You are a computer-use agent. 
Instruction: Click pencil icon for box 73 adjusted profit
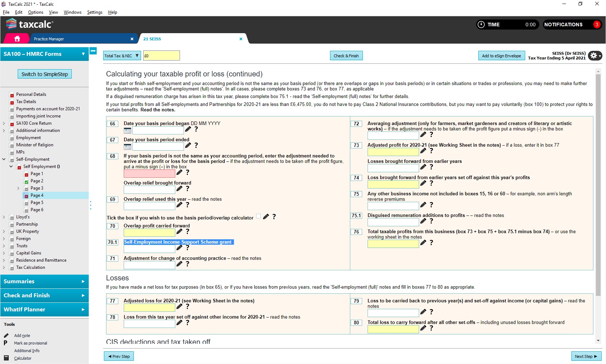[x=423, y=151]
